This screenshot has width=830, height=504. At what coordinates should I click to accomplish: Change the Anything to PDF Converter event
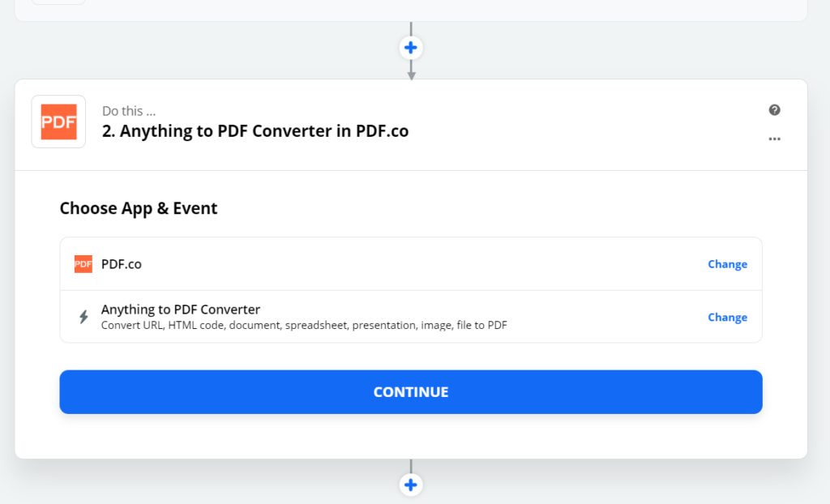pyautogui.click(x=727, y=317)
